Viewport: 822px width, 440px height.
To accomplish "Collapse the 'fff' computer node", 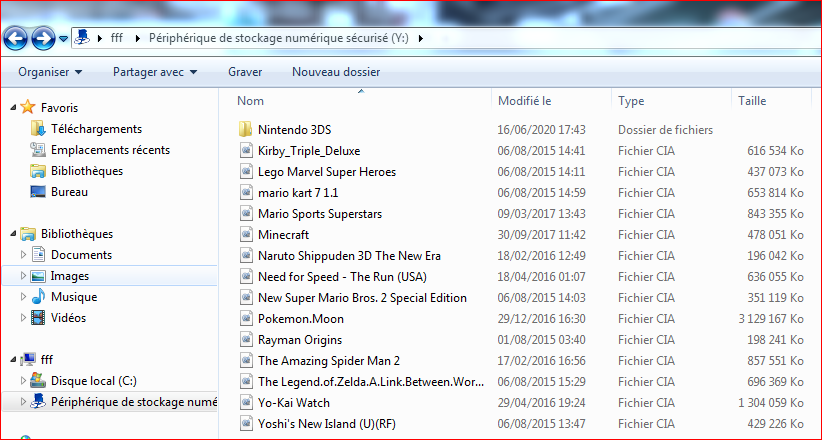I will (13, 360).
